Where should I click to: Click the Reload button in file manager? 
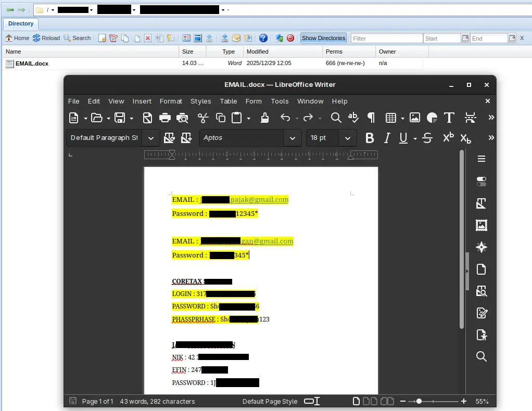pyautogui.click(x=46, y=38)
